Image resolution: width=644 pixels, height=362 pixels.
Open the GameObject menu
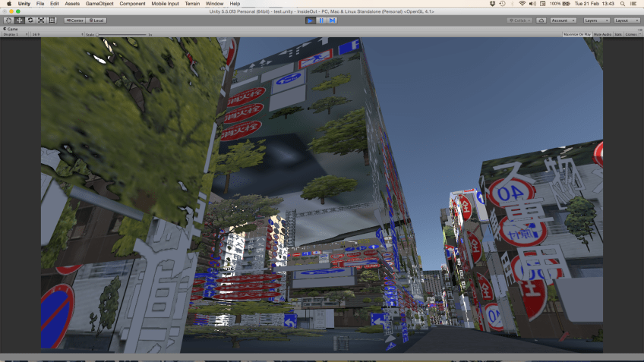pyautogui.click(x=99, y=4)
